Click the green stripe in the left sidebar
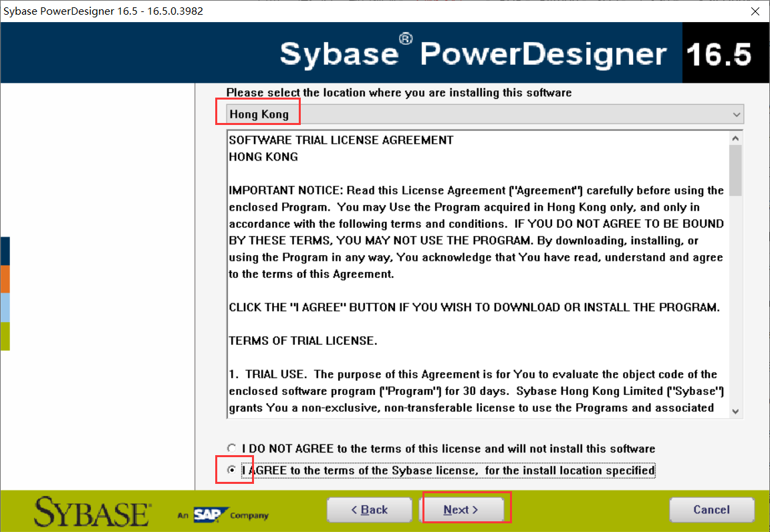 tap(5, 337)
